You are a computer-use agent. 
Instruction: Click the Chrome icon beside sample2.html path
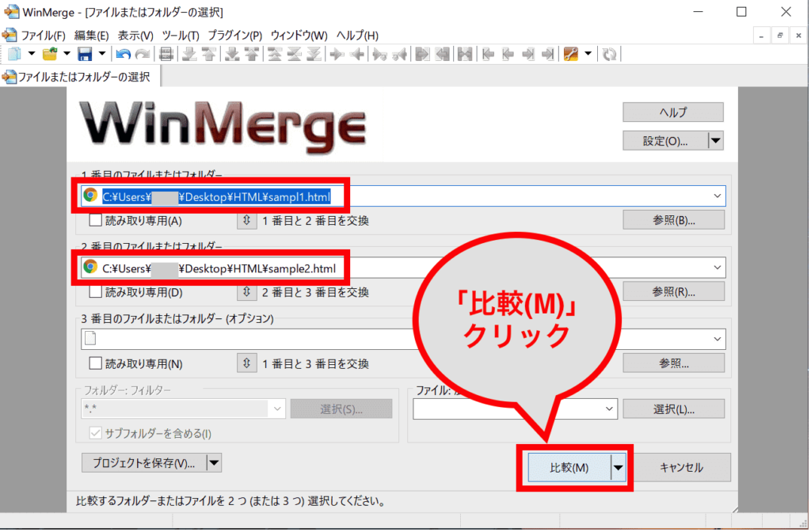(x=90, y=267)
